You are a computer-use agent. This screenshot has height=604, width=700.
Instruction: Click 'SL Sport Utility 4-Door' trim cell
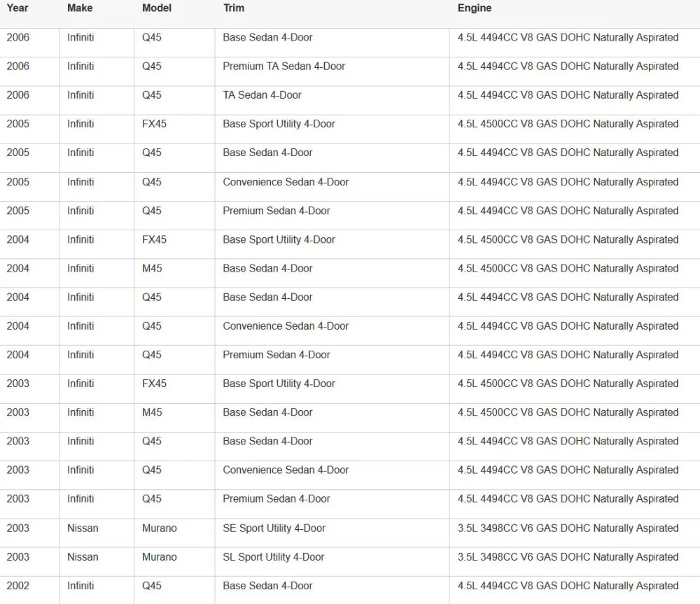274,556
